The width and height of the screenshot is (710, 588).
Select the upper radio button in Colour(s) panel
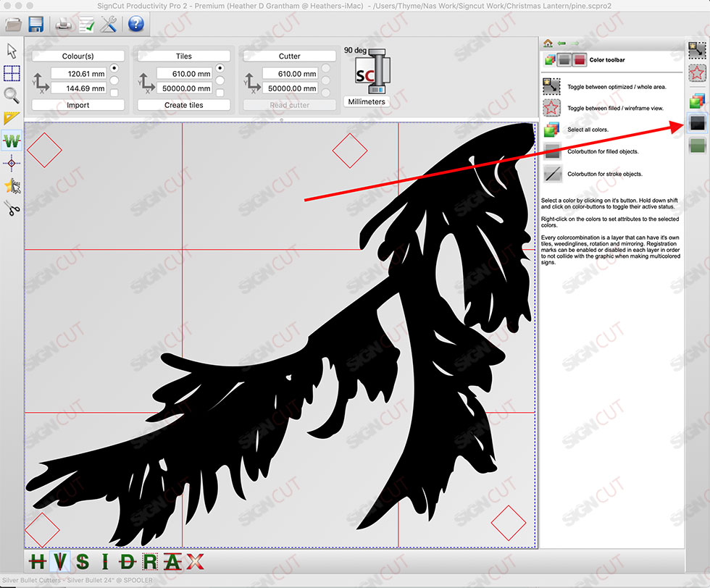click(x=114, y=68)
